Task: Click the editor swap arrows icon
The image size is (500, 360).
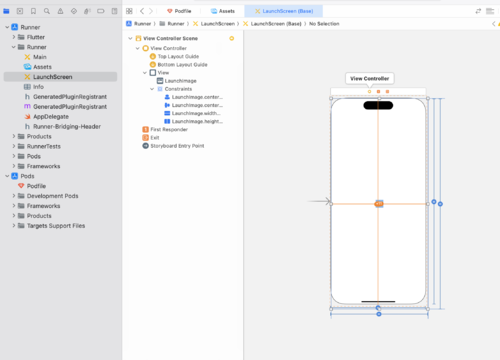Action: click(x=478, y=11)
